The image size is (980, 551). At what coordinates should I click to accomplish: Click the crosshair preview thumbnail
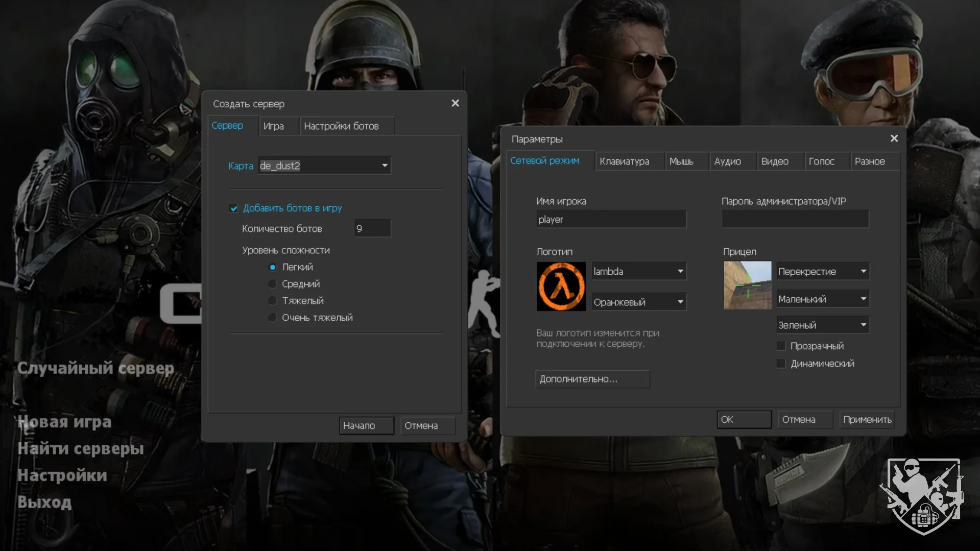click(x=747, y=285)
